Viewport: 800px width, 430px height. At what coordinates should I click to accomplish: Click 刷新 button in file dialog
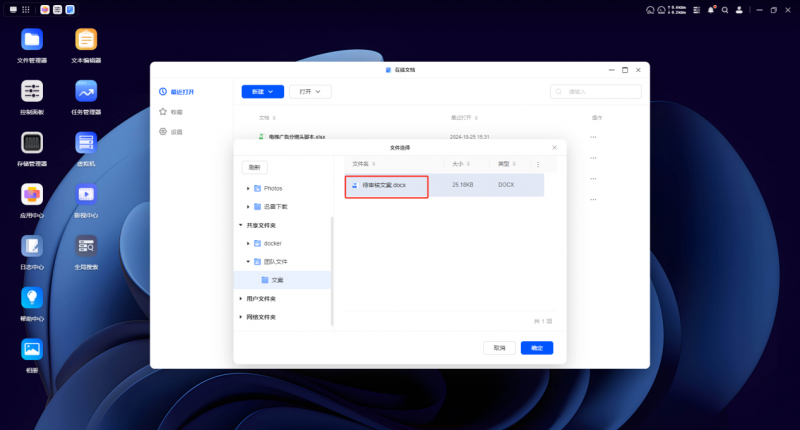(254, 167)
